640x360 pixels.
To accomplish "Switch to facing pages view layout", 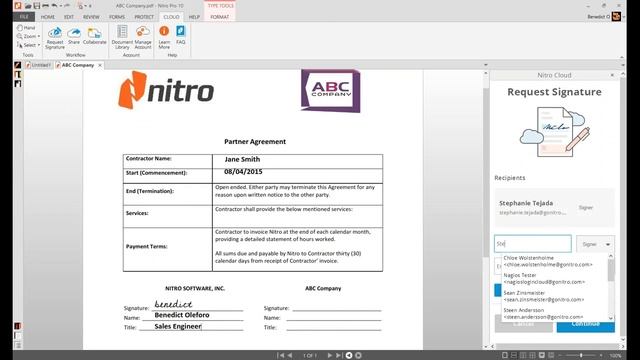I will pyautogui.click(x=524, y=356).
